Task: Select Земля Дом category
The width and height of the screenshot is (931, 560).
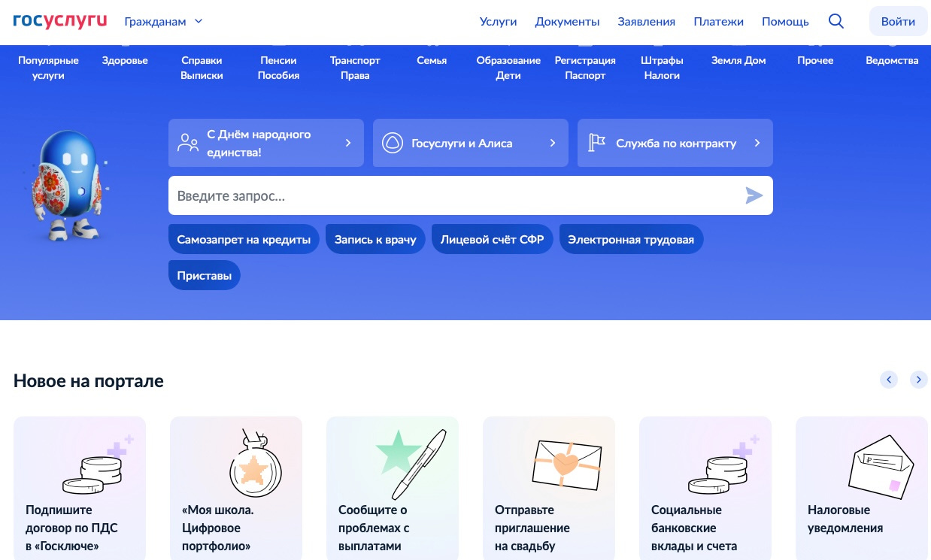Action: click(738, 60)
